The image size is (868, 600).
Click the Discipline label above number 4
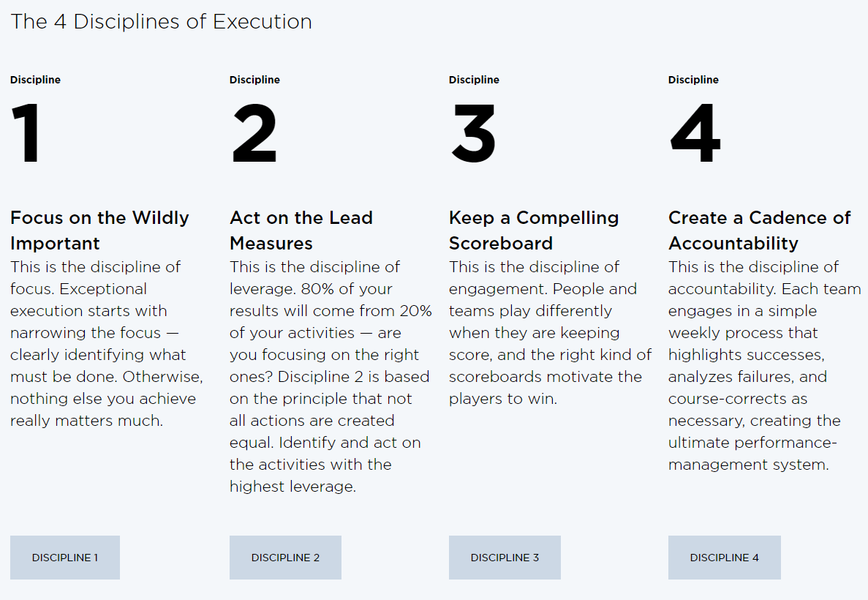[693, 80]
